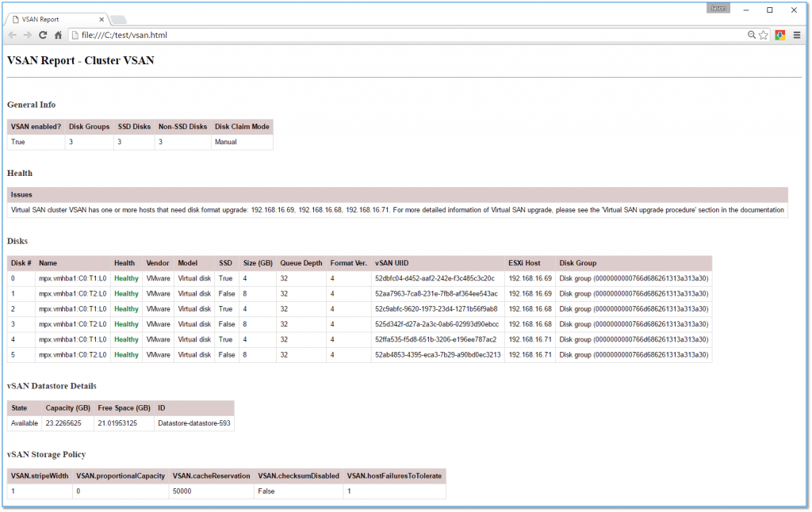This screenshot has width=812, height=512.
Task: Click the ESXi Host column header
Action: [530, 263]
